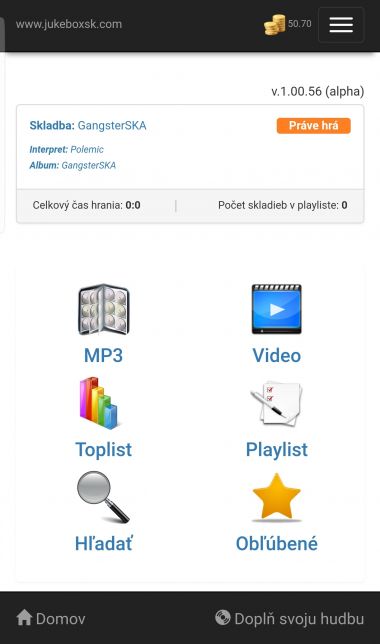Click the 50.70 credit balance
The image size is (380, 644).
(299, 24)
